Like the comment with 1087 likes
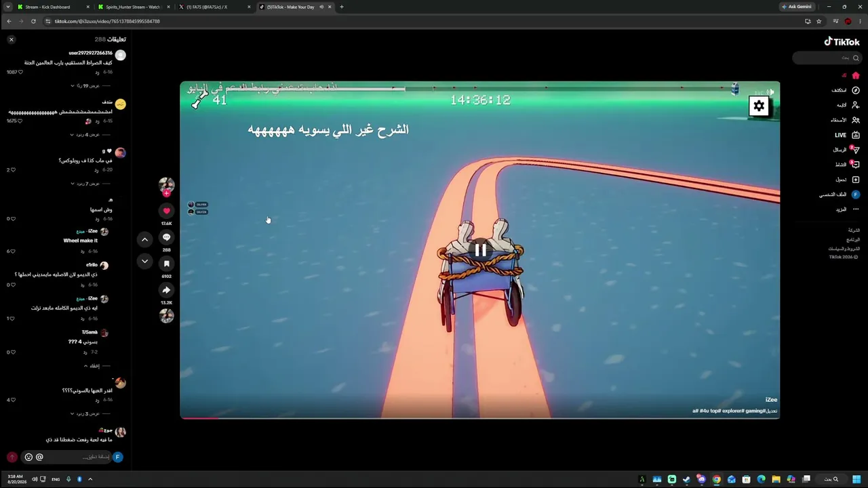The image size is (868, 488). (x=20, y=72)
